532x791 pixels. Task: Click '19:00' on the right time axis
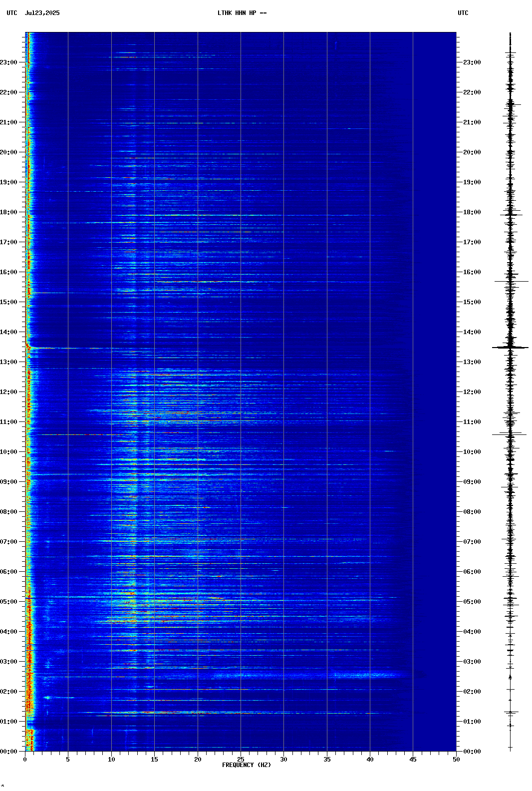(x=472, y=182)
